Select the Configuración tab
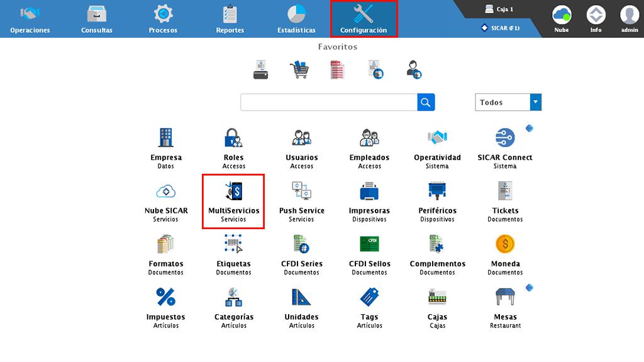This screenshot has height=362, width=644. point(364,19)
